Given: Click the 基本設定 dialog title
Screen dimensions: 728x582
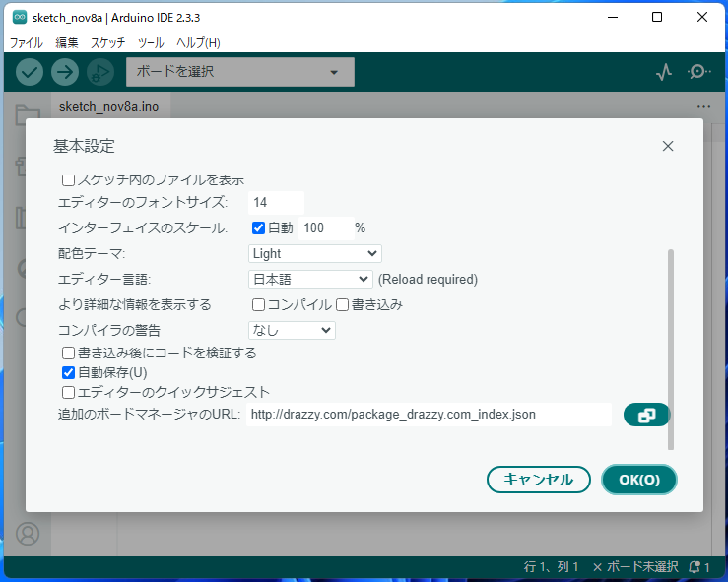Looking at the screenshot, I should [x=84, y=146].
